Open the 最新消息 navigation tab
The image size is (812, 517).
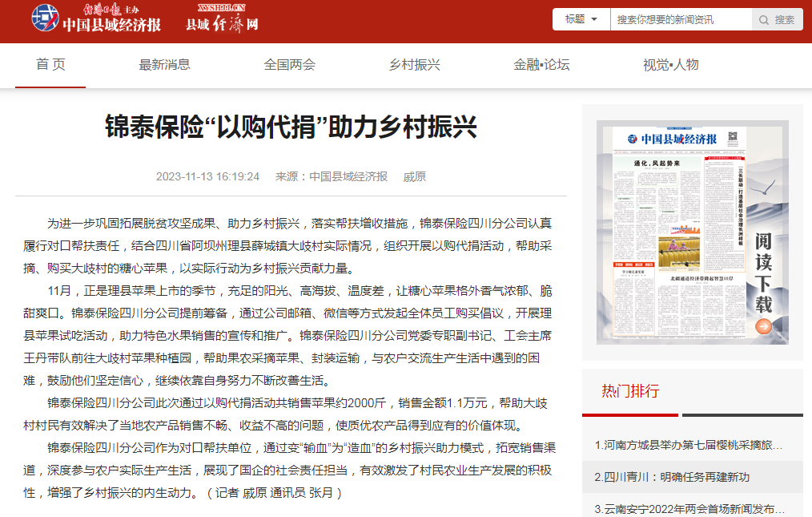pyautogui.click(x=164, y=65)
